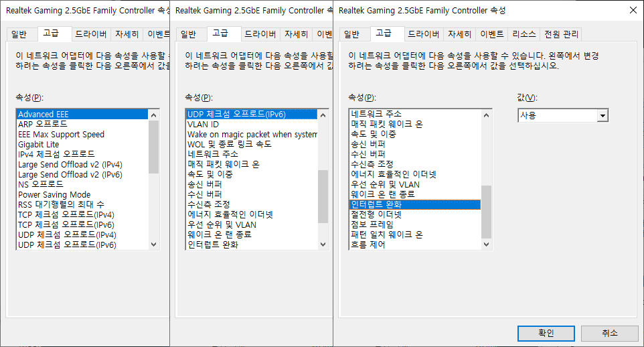Viewport: 644px width, 347px height.
Task: Select 인터럽트 완화 in right window
Action: [x=415, y=204]
